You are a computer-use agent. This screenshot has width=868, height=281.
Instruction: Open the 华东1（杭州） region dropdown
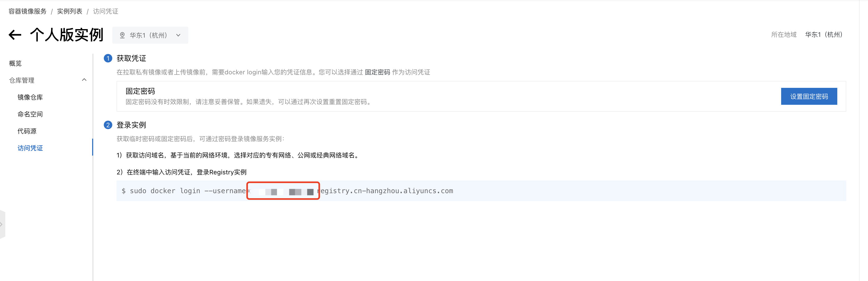(150, 35)
